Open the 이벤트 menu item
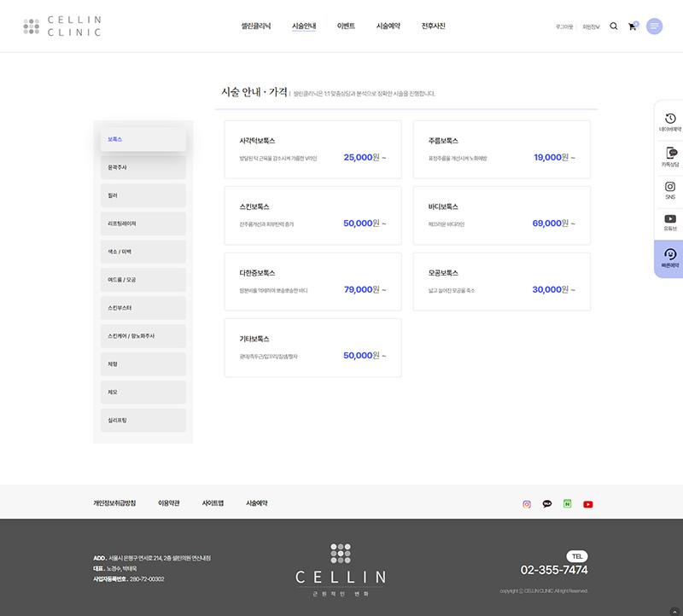This screenshot has height=616, width=683. pos(347,26)
